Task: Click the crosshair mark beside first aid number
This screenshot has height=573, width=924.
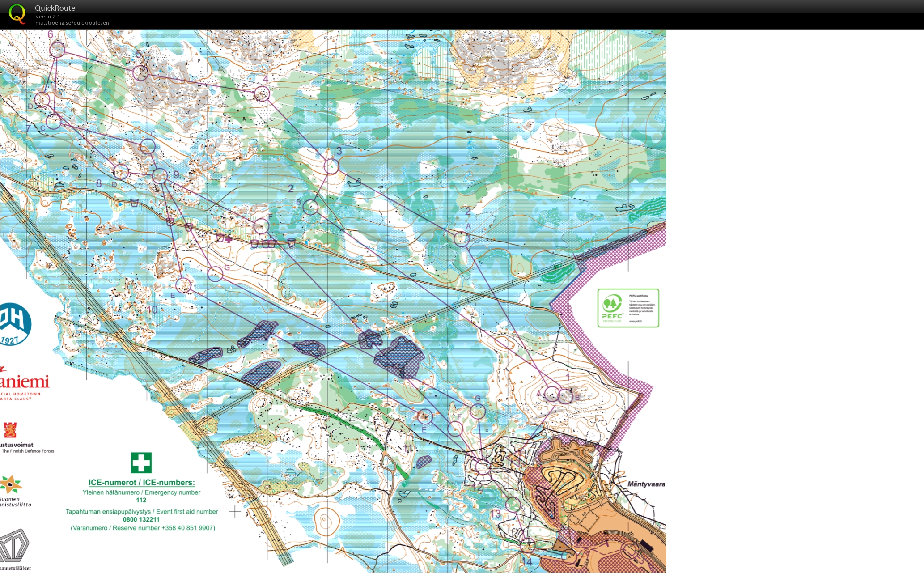Action: coord(235,511)
